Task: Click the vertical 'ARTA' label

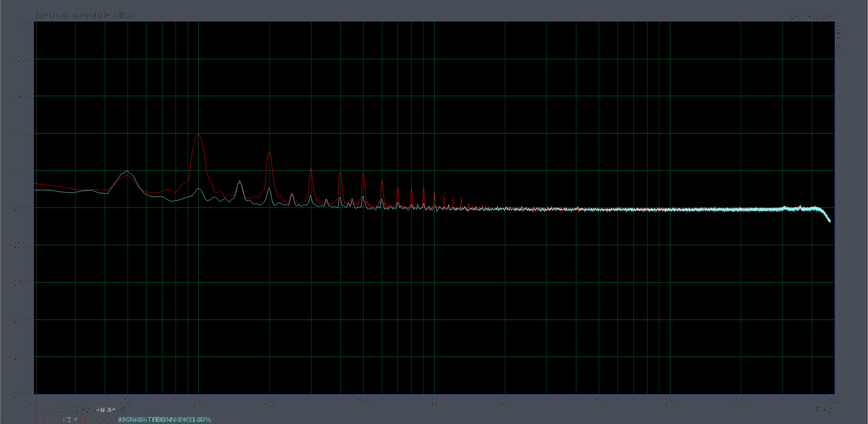Action: 839,37
